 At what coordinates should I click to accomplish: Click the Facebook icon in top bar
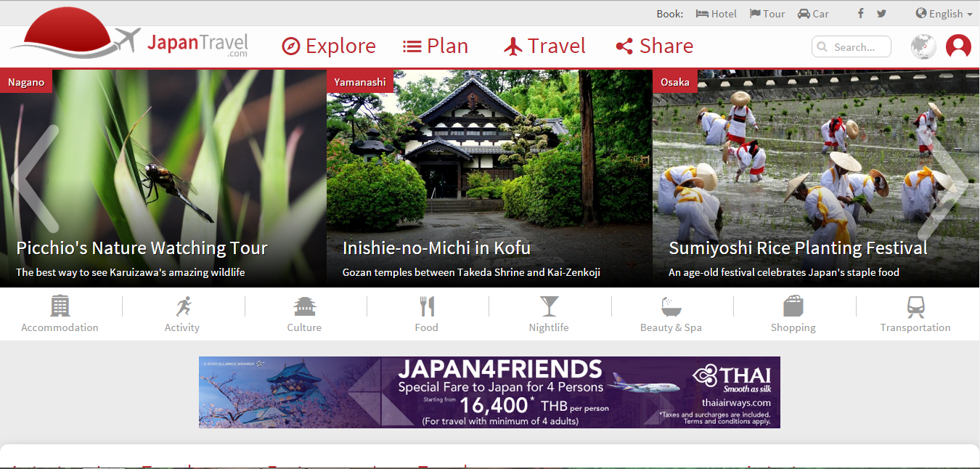pos(861,14)
